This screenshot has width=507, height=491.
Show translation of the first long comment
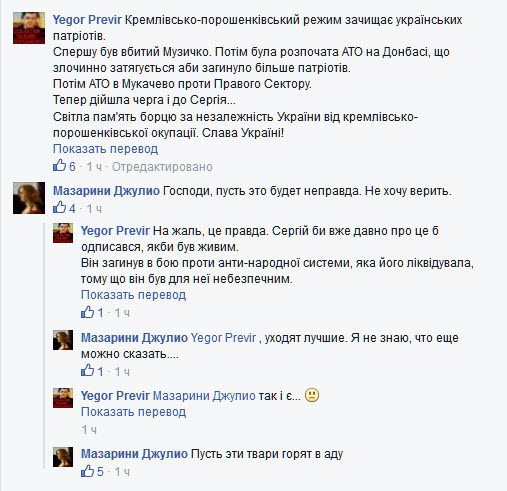(x=105, y=149)
